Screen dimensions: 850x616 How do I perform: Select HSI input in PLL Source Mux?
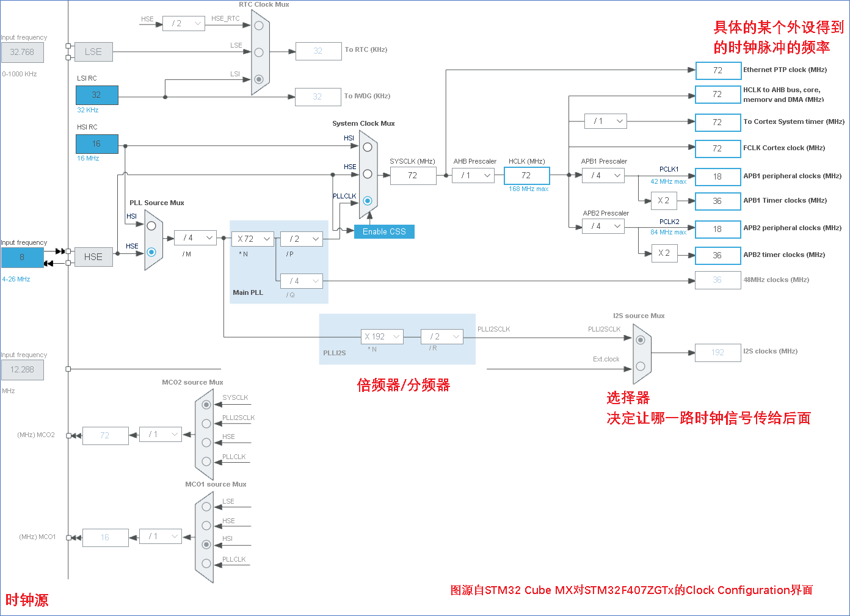coord(151,226)
